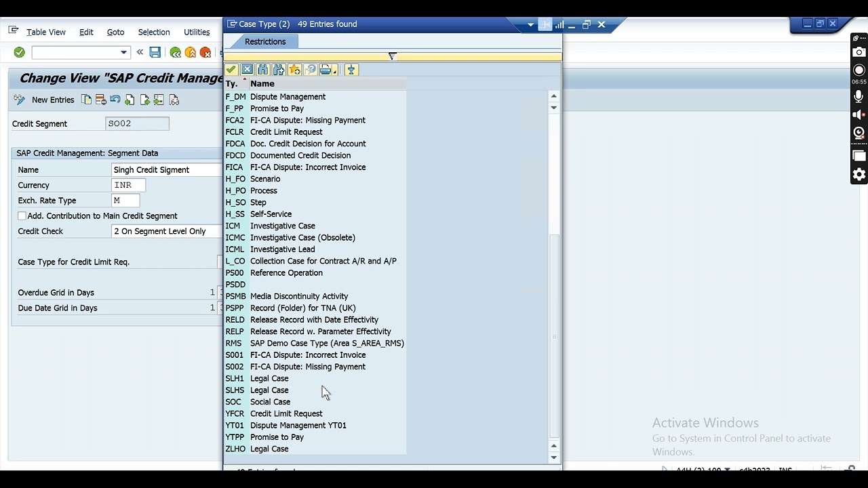Image resolution: width=868 pixels, height=488 pixels.
Task: Toggle recorder speaker audio icon
Action: (x=859, y=115)
